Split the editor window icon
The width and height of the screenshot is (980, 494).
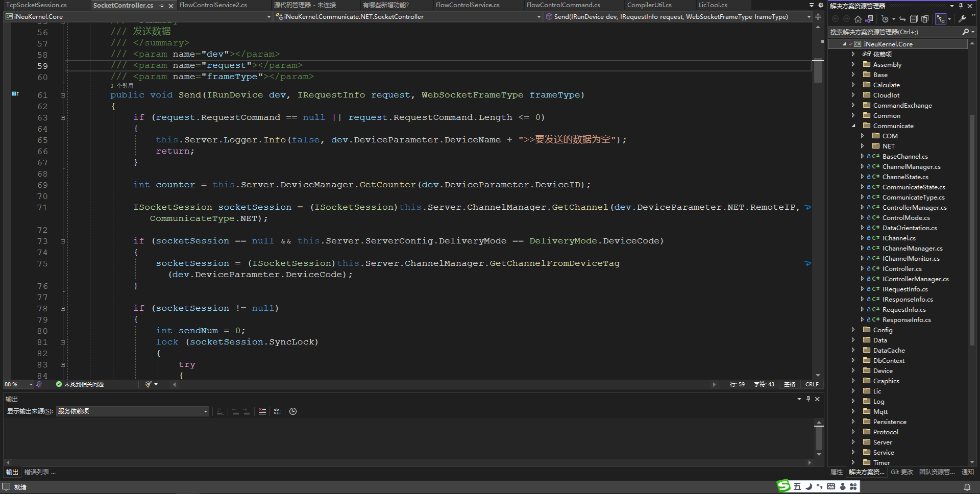(818, 16)
